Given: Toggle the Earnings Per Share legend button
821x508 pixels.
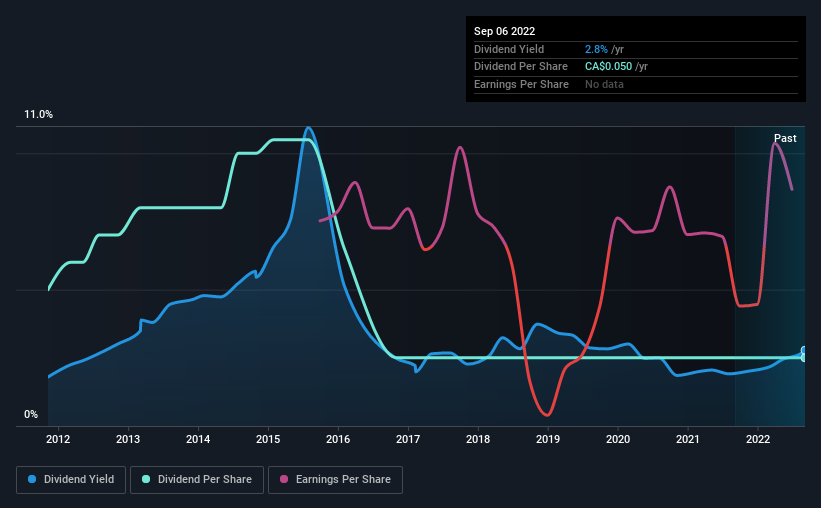Looking at the screenshot, I should click(335, 480).
